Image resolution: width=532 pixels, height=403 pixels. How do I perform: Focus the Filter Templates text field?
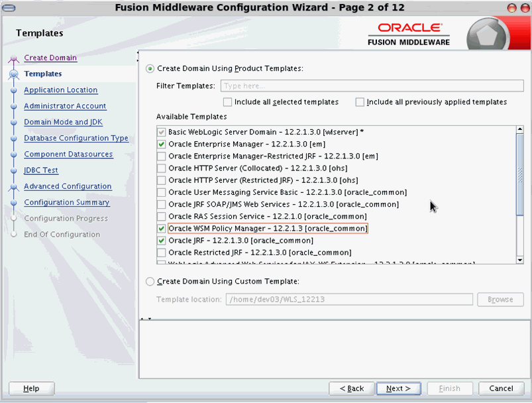372,86
